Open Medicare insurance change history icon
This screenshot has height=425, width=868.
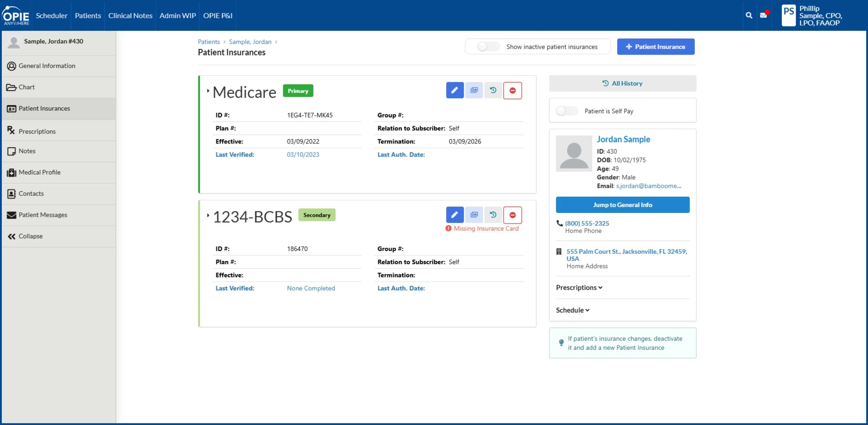pyautogui.click(x=493, y=90)
